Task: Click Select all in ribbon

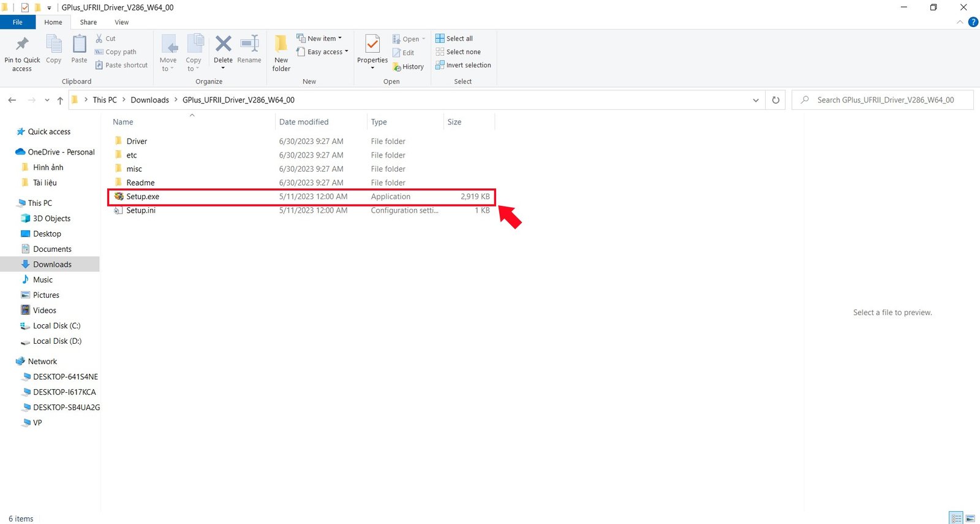Action: click(454, 38)
